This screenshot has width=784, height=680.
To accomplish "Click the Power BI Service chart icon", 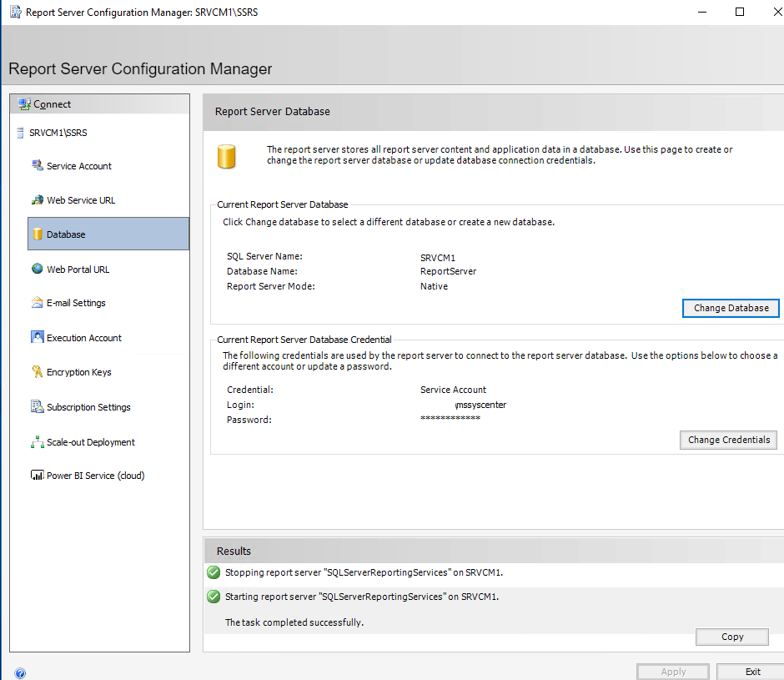I will pos(38,475).
